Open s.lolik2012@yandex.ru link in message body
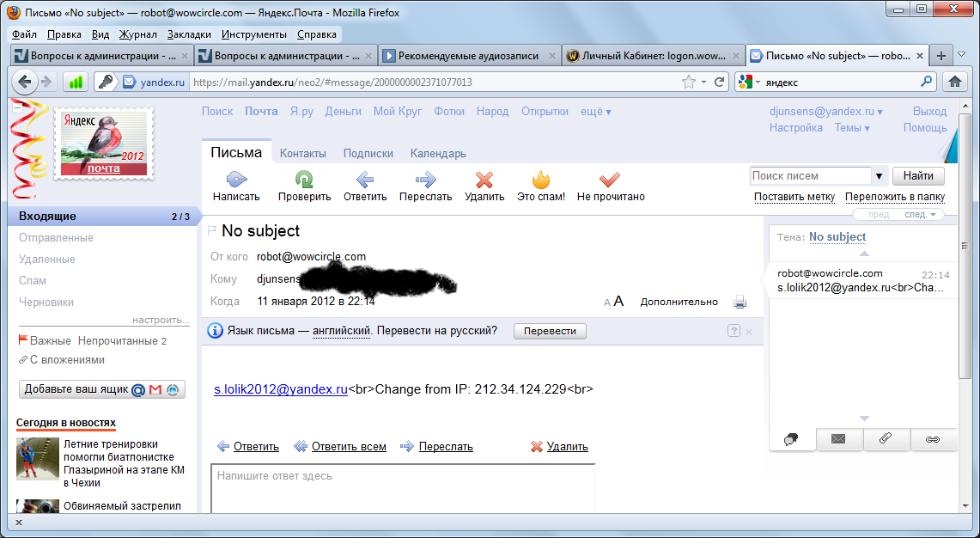 coord(281,389)
